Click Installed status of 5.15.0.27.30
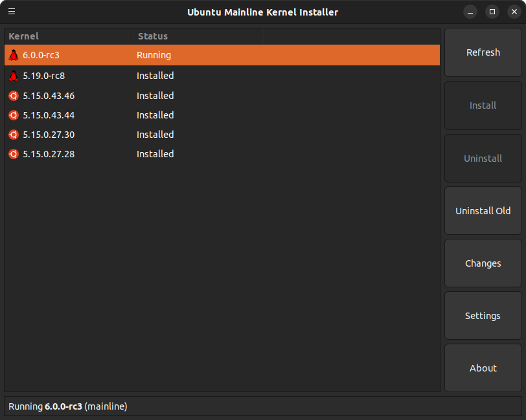The height and width of the screenshot is (420, 526). [155, 135]
